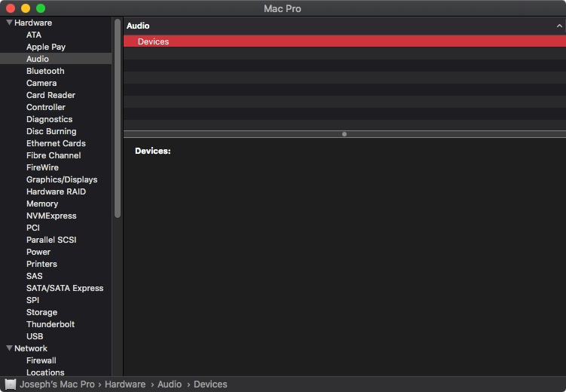This screenshot has height=392, width=566.
Task: Open the Power section
Action: click(38, 252)
